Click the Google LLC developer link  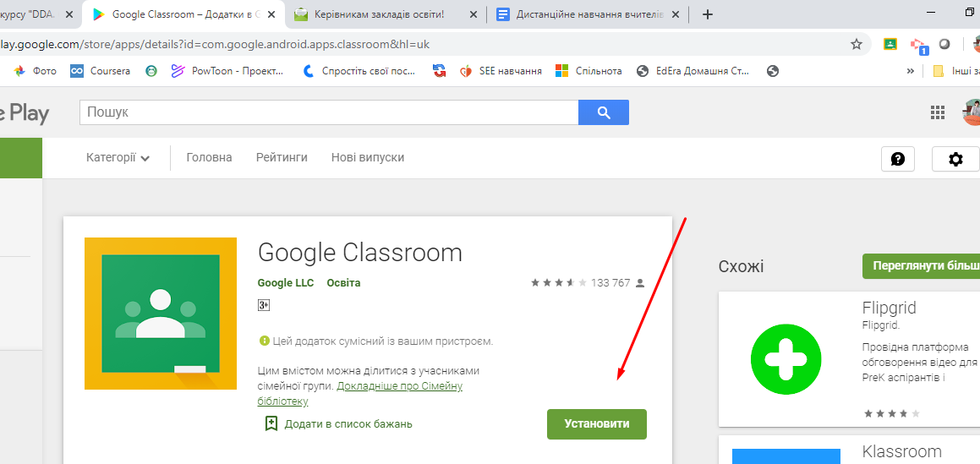click(x=286, y=283)
